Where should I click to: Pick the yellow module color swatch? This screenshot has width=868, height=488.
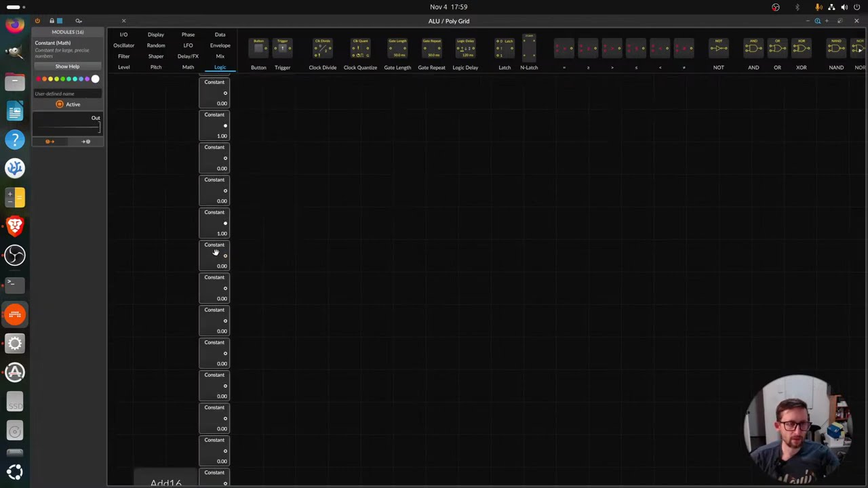tap(50, 79)
